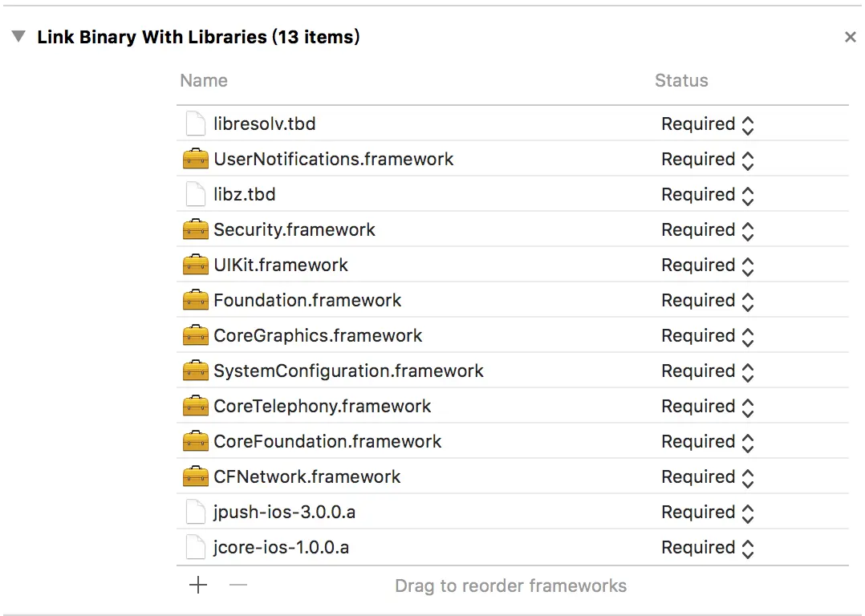Open status dropdown for UserNotifications.framework
The width and height of the screenshot is (865, 616).
(708, 160)
